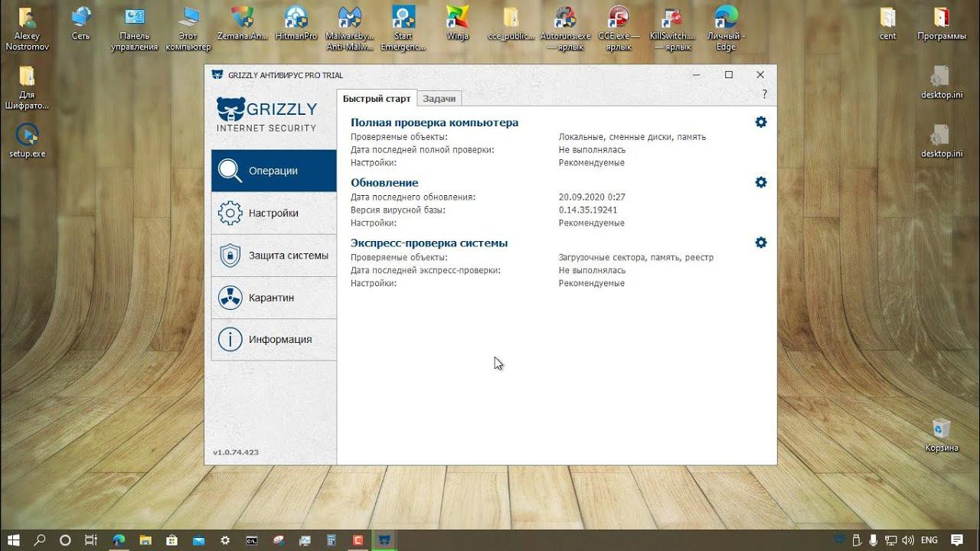The image size is (980, 551).
Task: Maximize the Grizzly antivirus window
Action: pyautogui.click(x=729, y=75)
